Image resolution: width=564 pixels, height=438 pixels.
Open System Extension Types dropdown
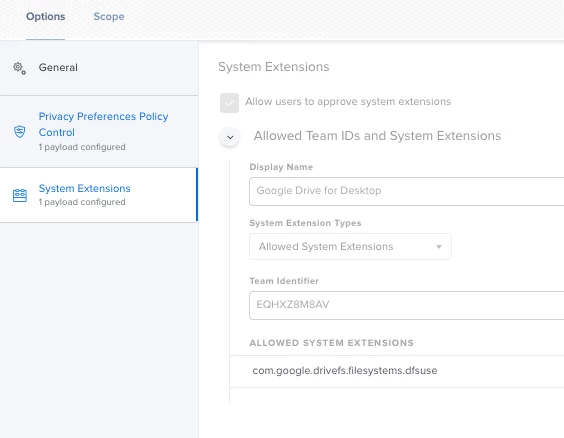[x=350, y=247]
